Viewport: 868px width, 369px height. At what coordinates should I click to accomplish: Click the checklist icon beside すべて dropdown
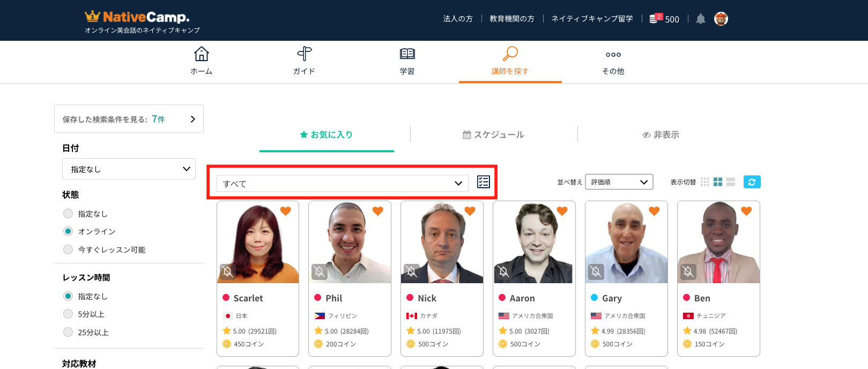pyautogui.click(x=483, y=182)
